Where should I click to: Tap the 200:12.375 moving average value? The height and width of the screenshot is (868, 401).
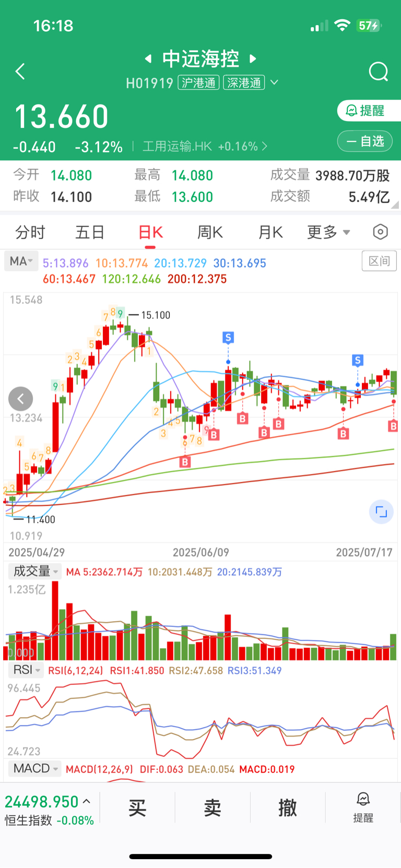[197, 279]
